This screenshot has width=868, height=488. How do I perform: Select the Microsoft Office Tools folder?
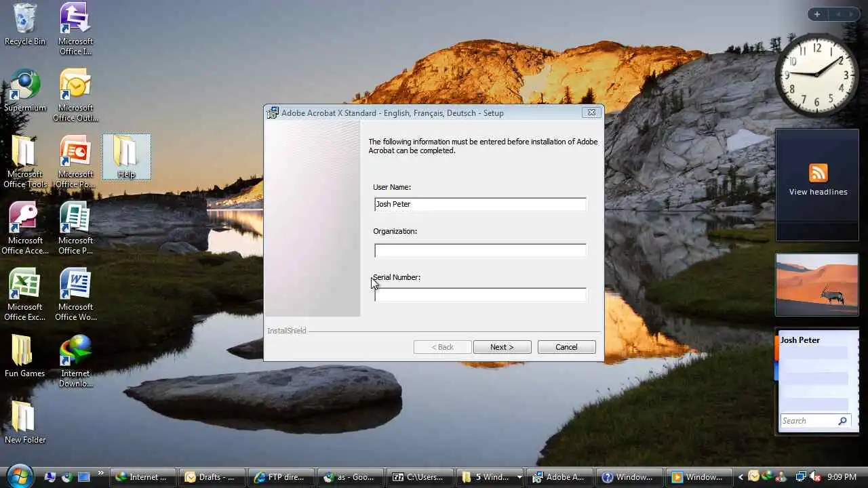pyautogui.click(x=25, y=162)
